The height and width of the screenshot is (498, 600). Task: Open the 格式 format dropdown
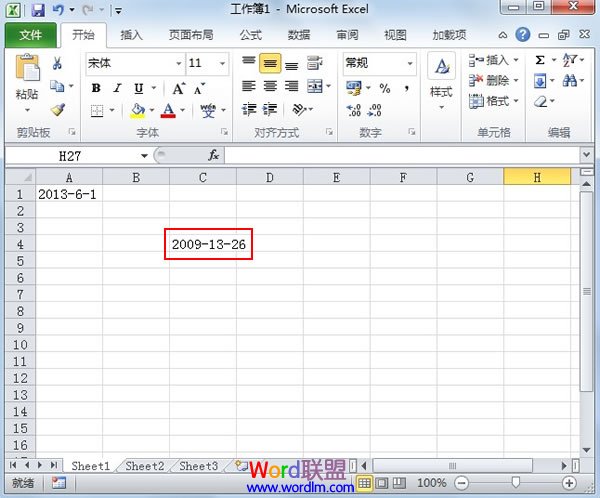click(493, 101)
